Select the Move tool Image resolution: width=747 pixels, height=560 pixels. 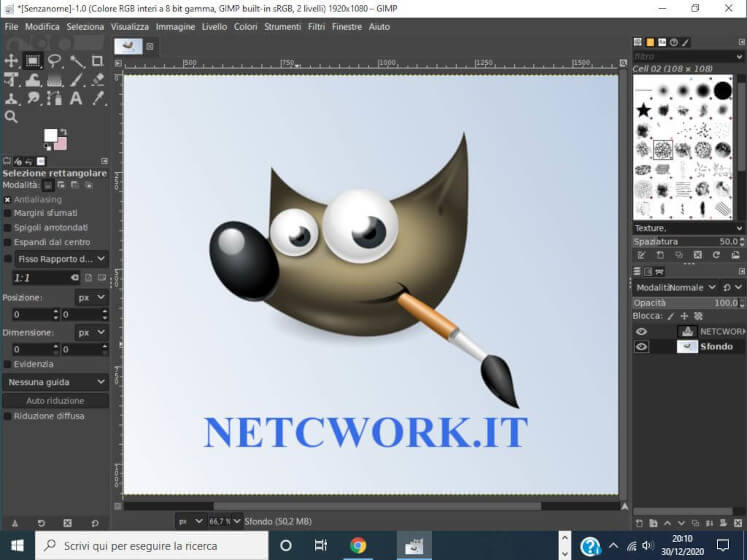coord(11,61)
